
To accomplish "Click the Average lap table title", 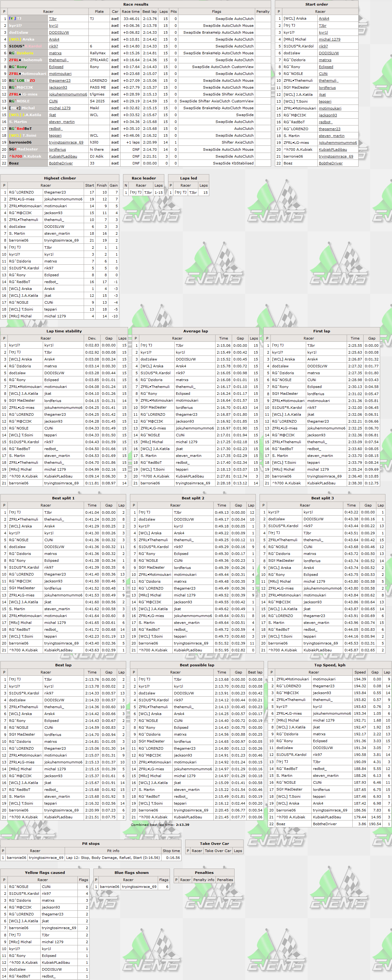I will pos(196,331).
